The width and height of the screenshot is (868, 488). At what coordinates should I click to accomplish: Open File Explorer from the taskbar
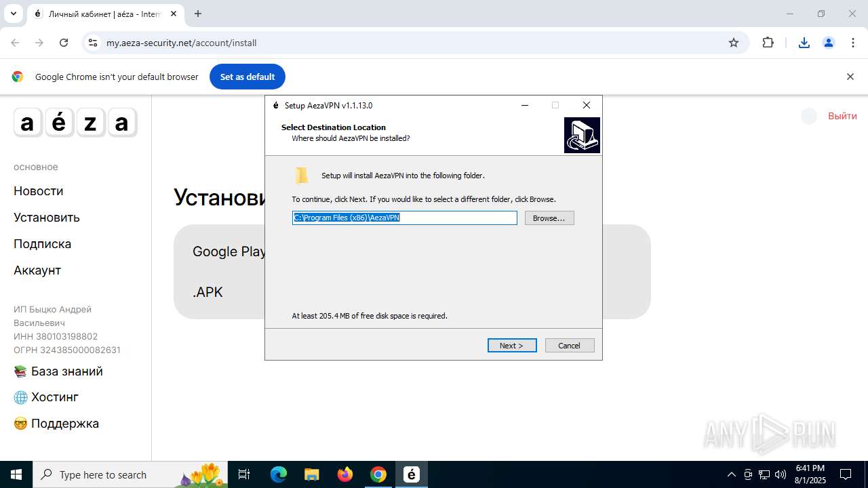click(x=311, y=474)
